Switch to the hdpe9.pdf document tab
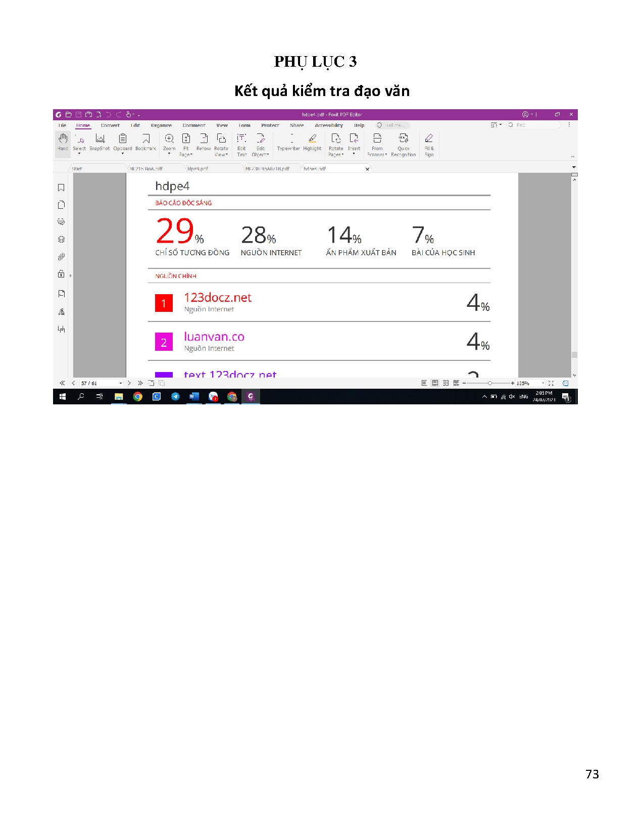The image size is (644, 834). click(197, 169)
